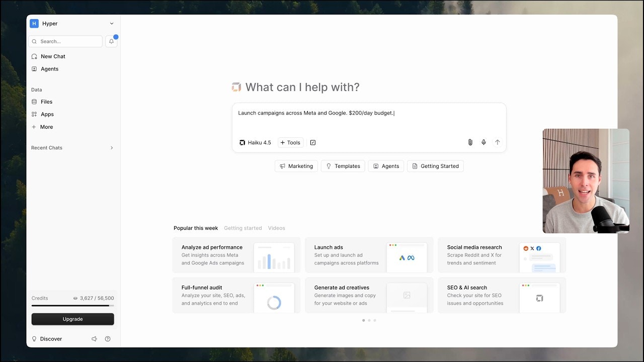
Task: Open the Analyze ad performance card
Action: tap(236, 255)
